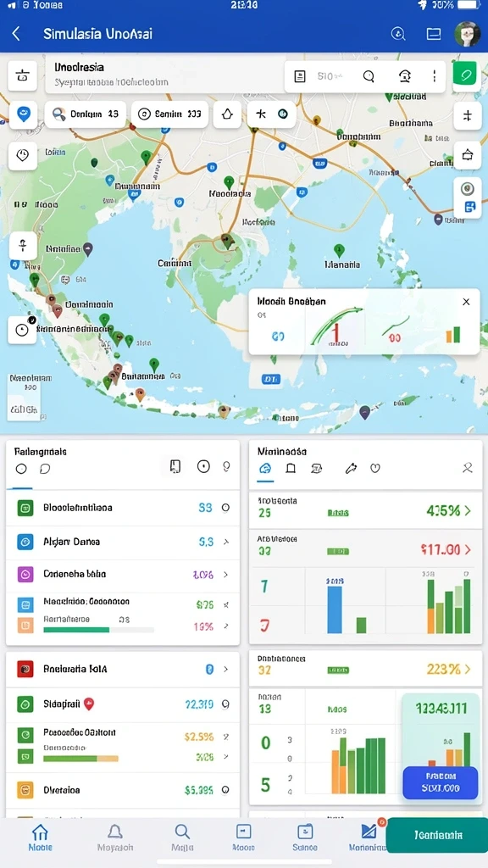Screen dimensions: 488x868
Task: Toggle the radio circle on Dlveraioa row
Action: click(225, 791)
